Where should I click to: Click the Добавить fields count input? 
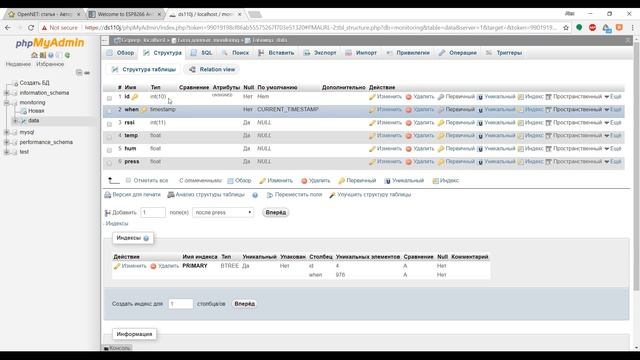[x=153, y=213]
